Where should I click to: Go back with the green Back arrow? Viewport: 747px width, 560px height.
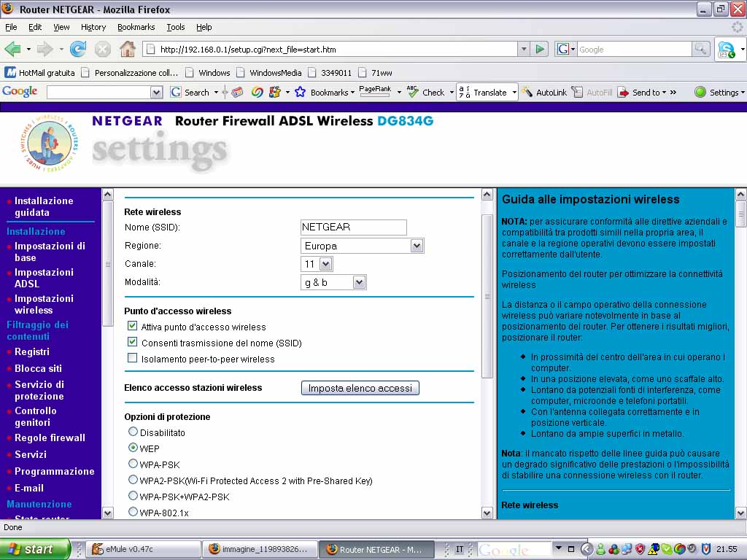click(x=12, y=49)
